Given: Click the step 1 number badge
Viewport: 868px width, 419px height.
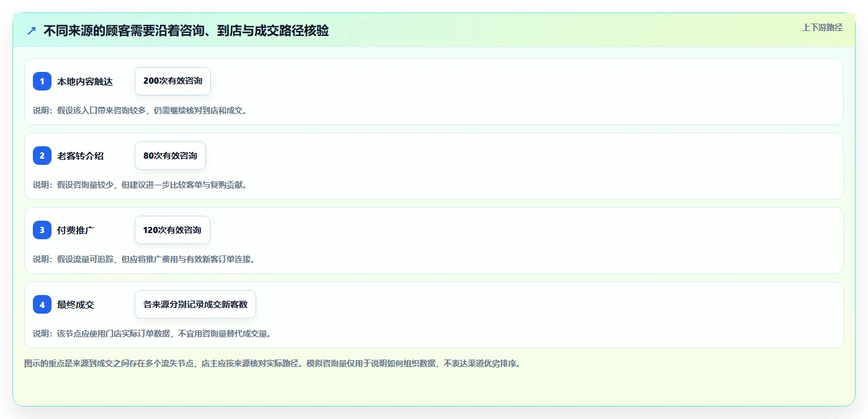Looking at the screenshot, I should (42, 81).
